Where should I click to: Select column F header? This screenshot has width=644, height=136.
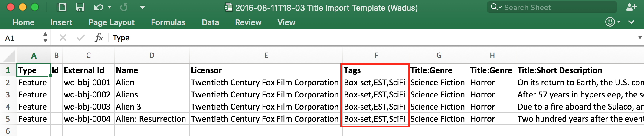tap(376, 55)
